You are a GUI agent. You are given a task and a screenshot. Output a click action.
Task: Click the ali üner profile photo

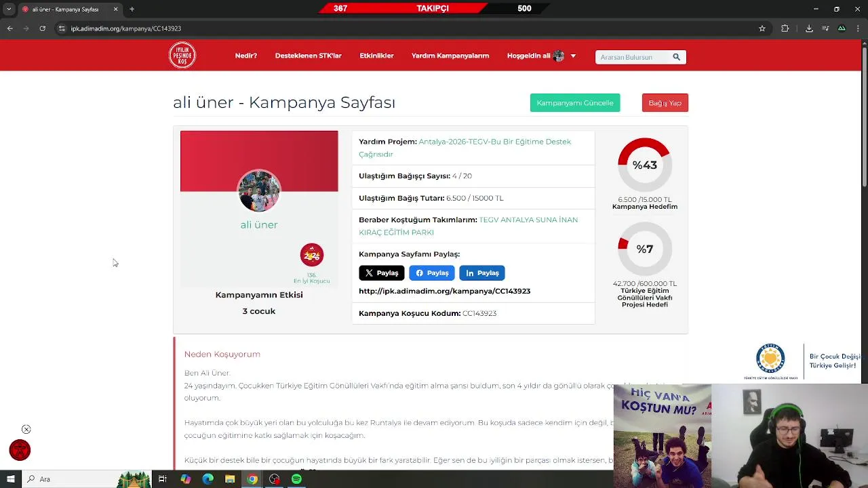click(x=259, y=190)
